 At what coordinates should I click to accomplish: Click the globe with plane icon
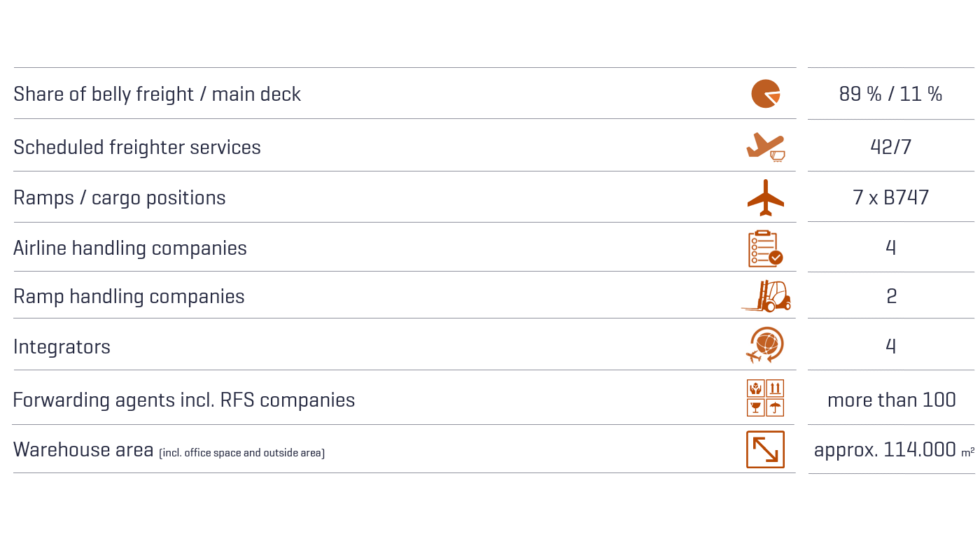point(765,345)
